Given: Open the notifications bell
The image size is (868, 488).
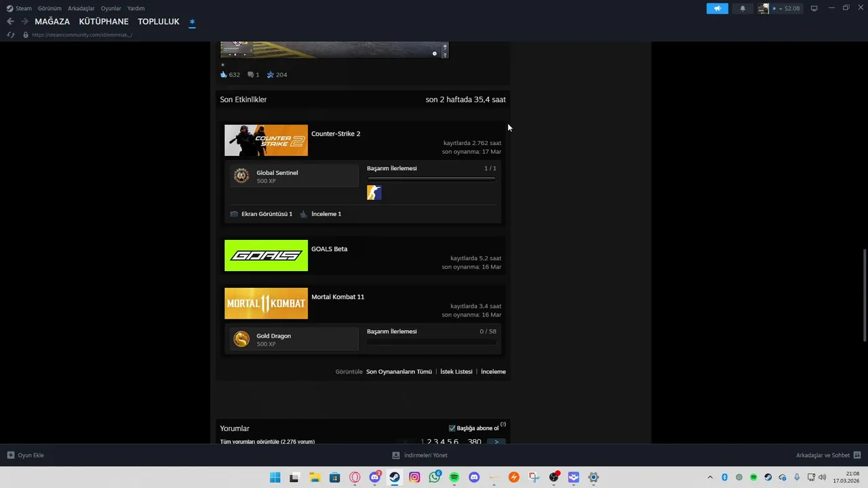Looking at the screenshot, I should 743,8.
